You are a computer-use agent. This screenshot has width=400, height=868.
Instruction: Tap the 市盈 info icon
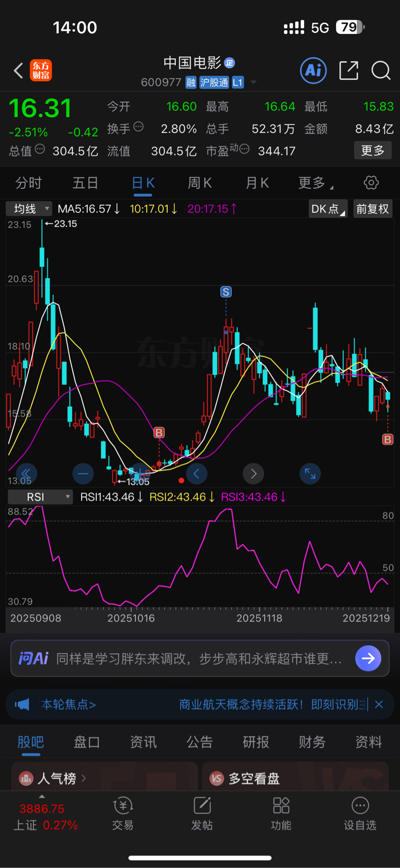[x=244, y=149]
